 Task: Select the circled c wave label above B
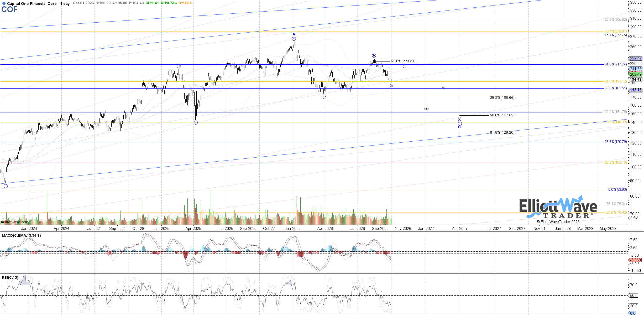[460, 123]
